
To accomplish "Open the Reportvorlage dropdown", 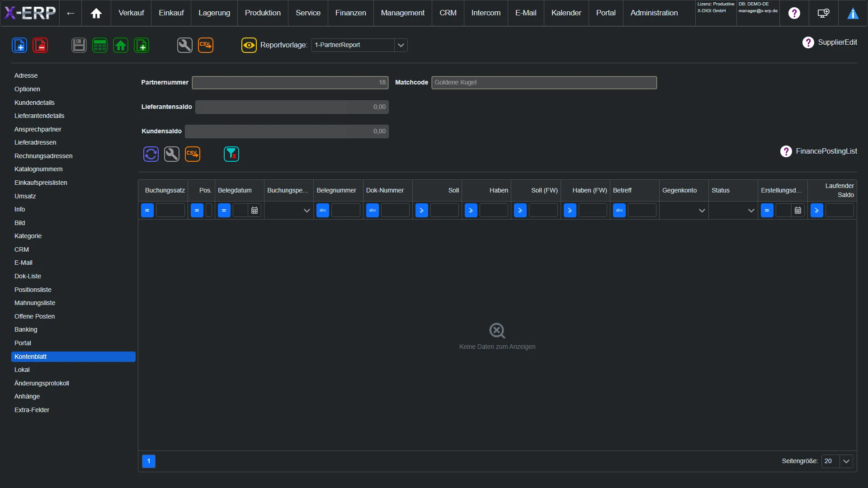I will click(401, 45).
